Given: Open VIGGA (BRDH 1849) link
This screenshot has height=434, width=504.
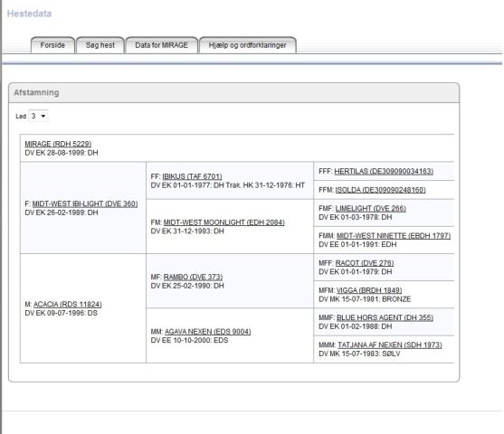Looking at the screenshot, I should tap(369, 290).
